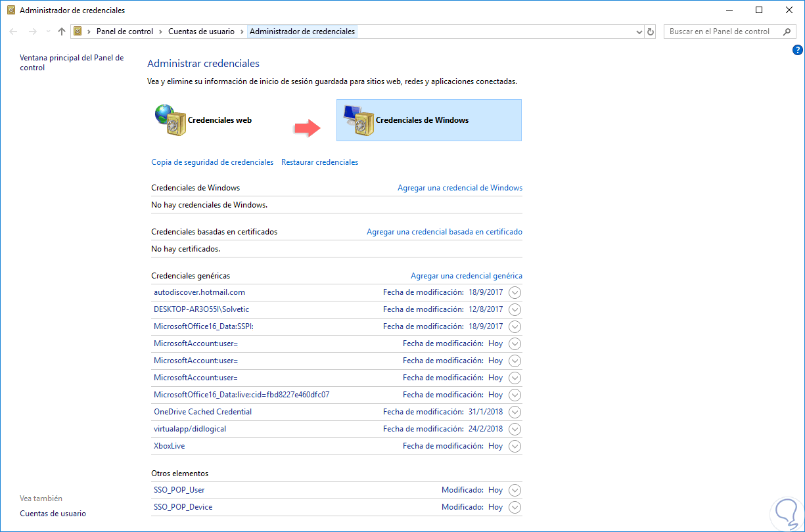Expand autodiscover.hotmail.com credential details
Screen dimensions: 805x532
[515, 292]
